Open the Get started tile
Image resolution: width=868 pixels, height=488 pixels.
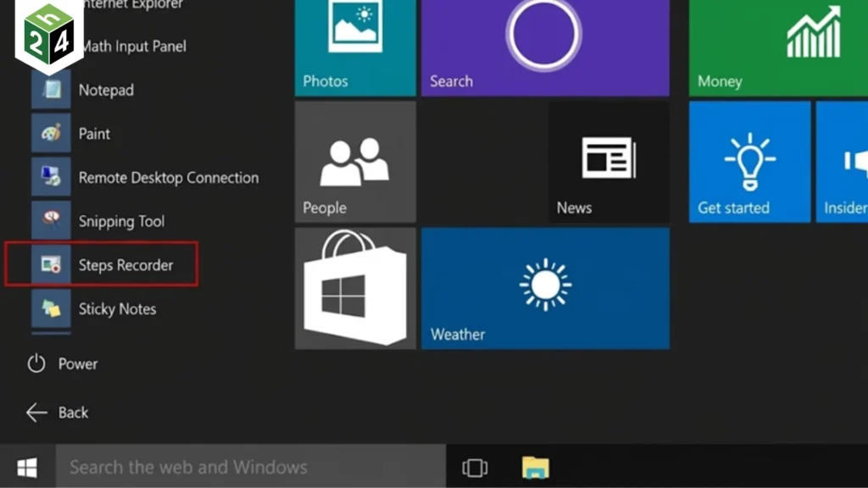point(749,162)
